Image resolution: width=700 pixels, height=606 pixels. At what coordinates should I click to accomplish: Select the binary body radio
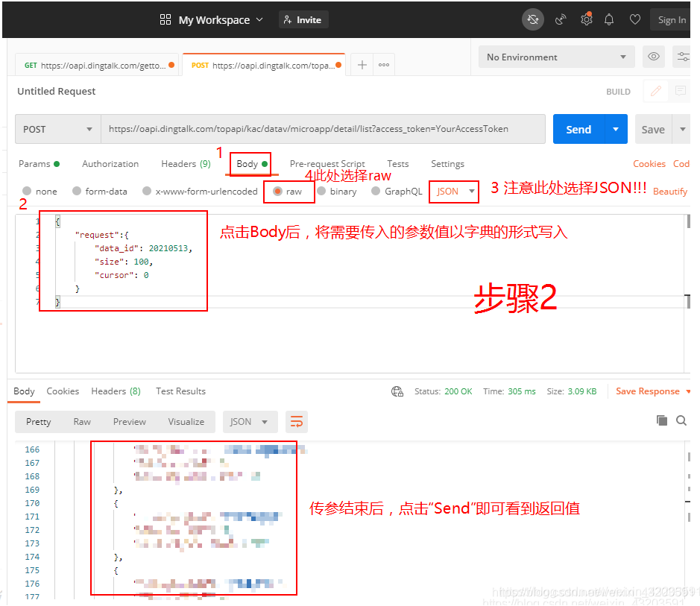point(321,191)
